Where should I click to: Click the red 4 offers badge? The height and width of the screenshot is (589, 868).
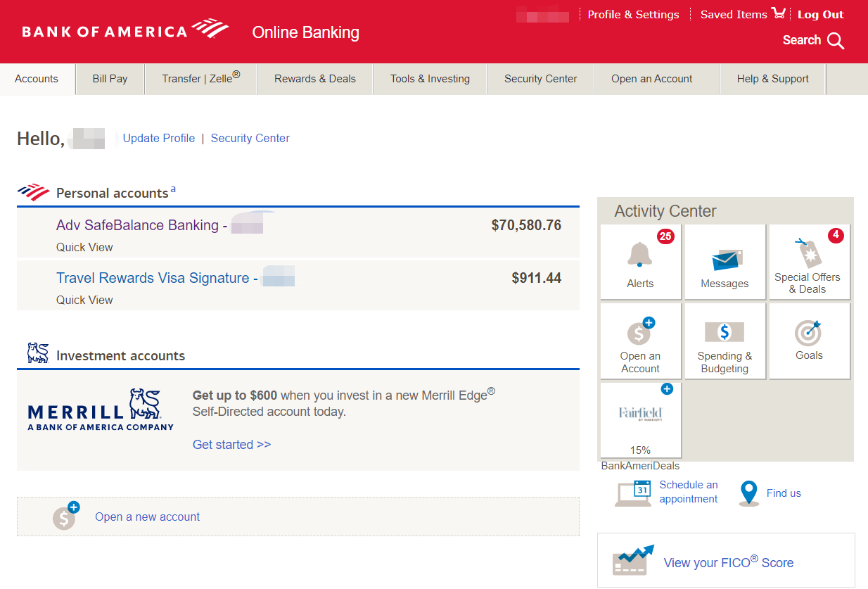(836, 236)
